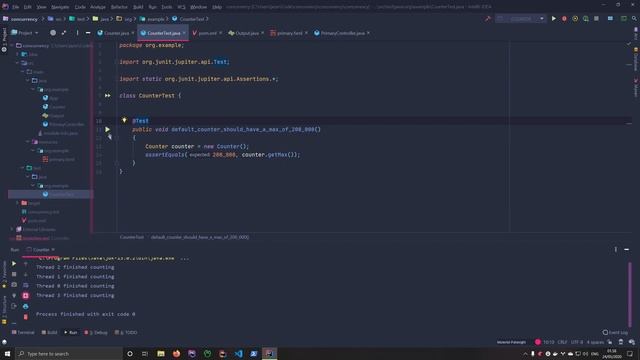Hide the Run tool window

(627, 249)
